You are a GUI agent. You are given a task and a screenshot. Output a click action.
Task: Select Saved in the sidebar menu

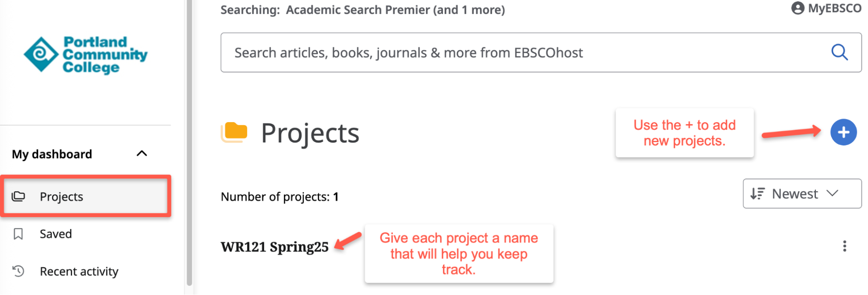click(x=56, y=234)
